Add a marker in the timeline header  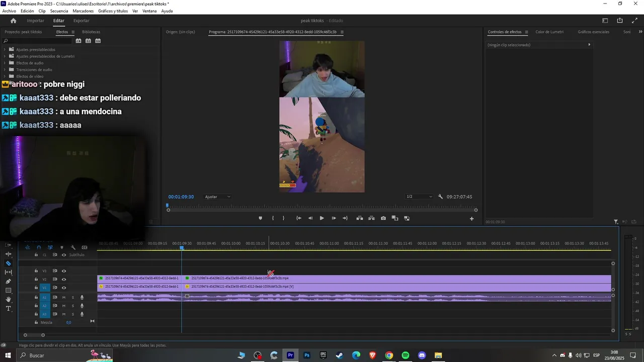point(62,247)
